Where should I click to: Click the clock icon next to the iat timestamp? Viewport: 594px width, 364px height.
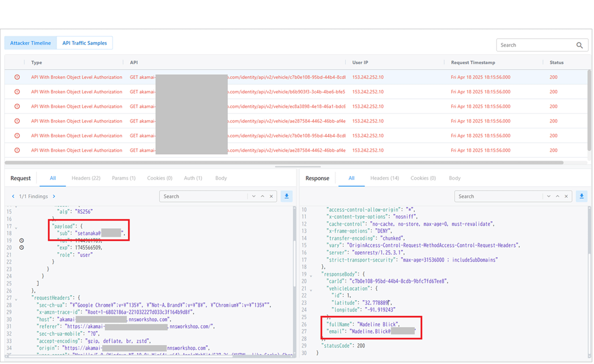point(20,240)
